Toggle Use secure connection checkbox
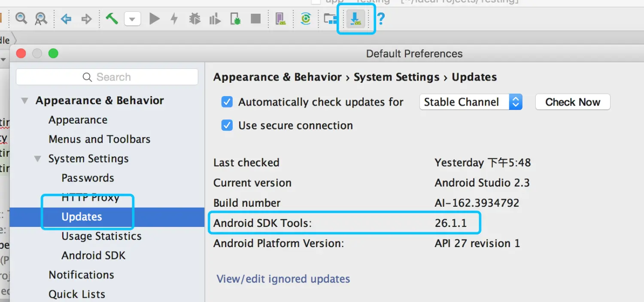 point(227,125)
